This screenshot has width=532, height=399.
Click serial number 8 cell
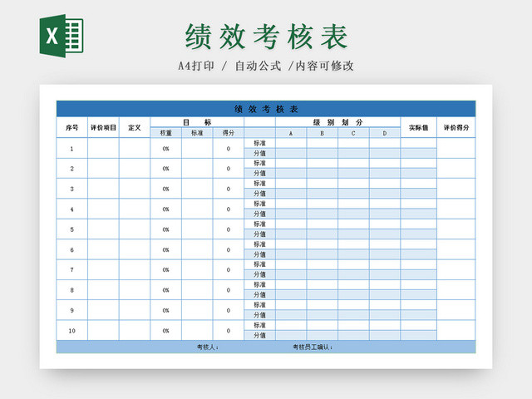tap(72, 290)
